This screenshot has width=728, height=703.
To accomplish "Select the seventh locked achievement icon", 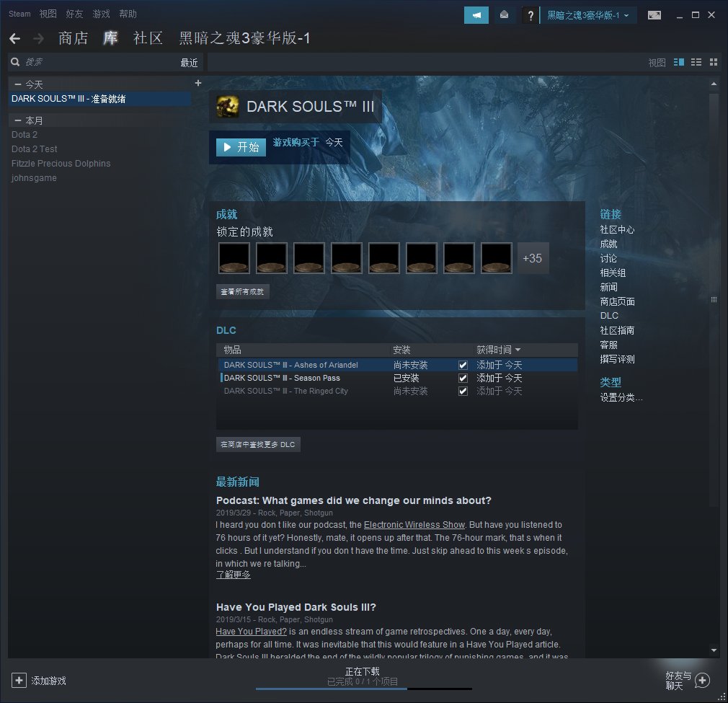I will click(459, 258).
